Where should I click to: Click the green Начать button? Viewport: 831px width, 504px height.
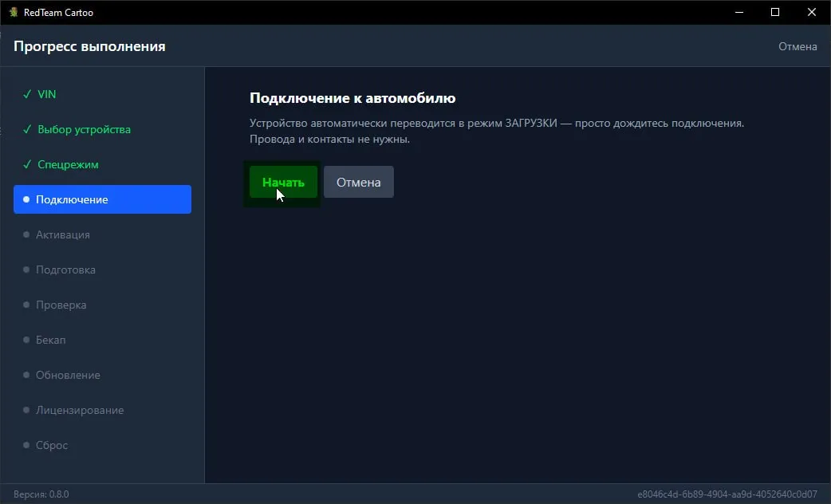point(283,182)
